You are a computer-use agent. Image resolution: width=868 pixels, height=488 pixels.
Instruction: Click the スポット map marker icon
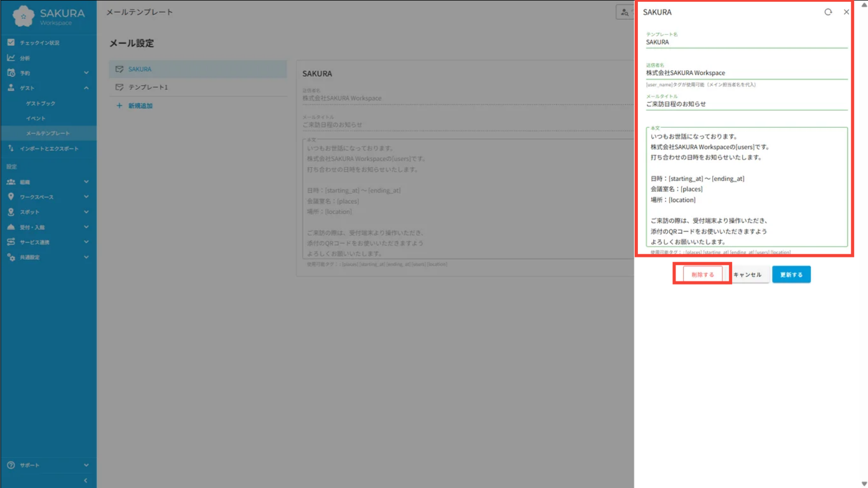(x=11, y=212)
